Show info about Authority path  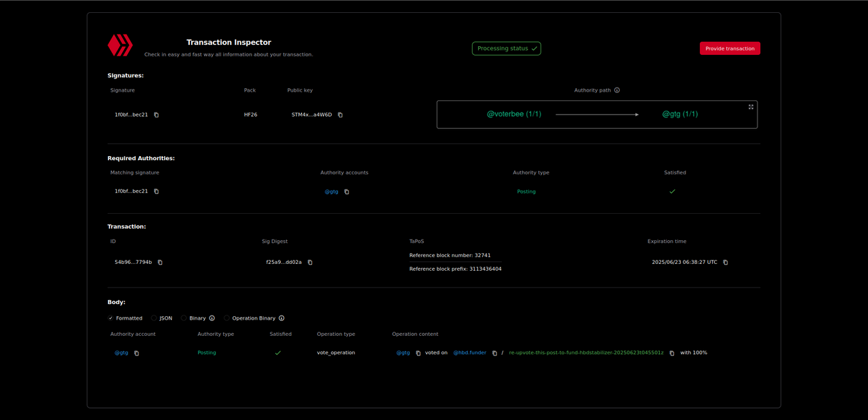click(x=616, y=90)
